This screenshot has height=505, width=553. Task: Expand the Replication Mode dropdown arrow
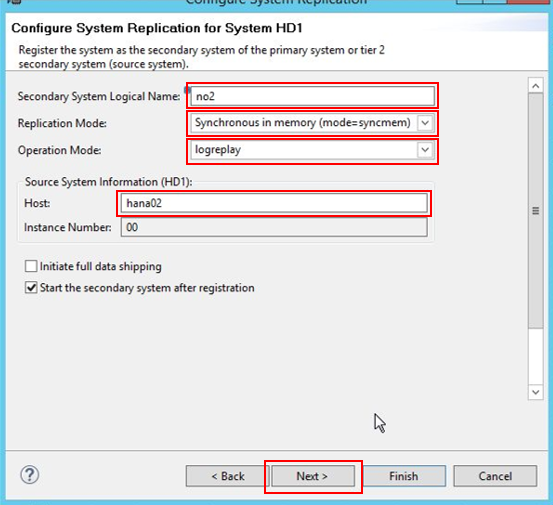click(425, 123)
